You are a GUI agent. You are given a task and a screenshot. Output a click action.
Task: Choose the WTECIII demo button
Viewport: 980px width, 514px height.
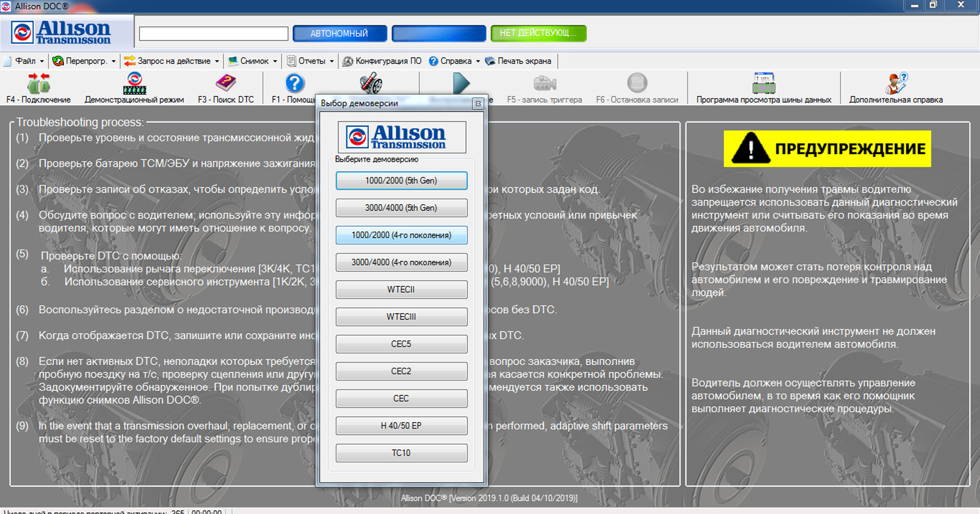pyautogui.click(x=401, y=317)
